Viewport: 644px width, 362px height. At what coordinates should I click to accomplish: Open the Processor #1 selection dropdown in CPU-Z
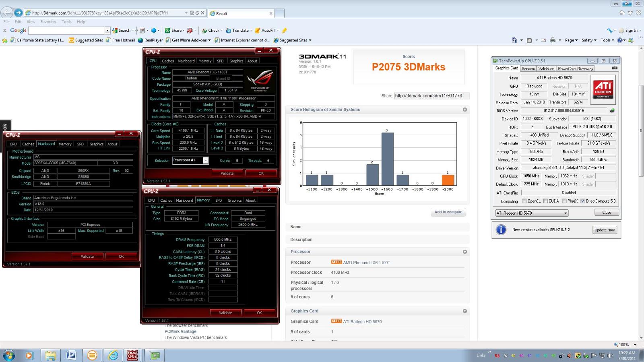[x=206, y=160]
